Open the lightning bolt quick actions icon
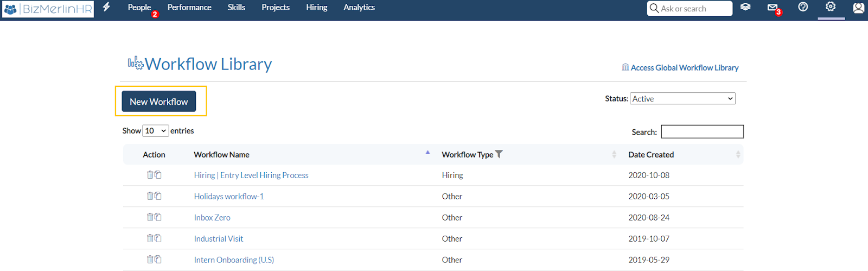 (106, 7)
